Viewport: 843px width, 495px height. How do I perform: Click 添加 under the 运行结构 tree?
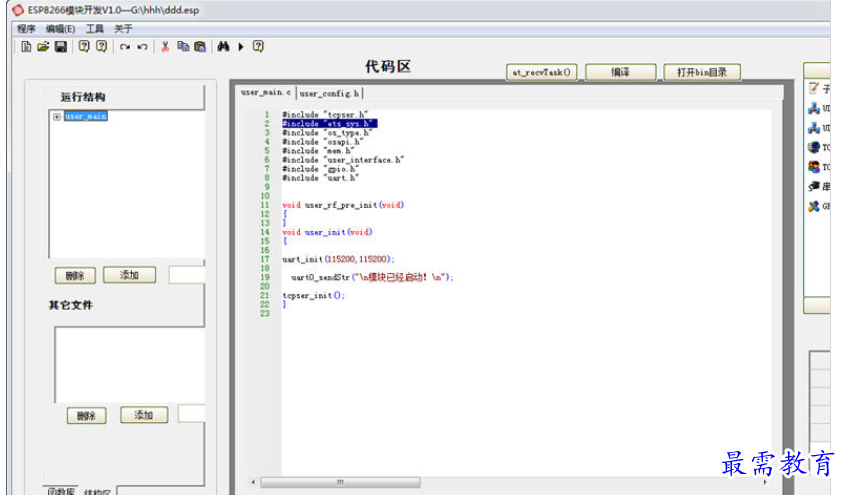129,275
